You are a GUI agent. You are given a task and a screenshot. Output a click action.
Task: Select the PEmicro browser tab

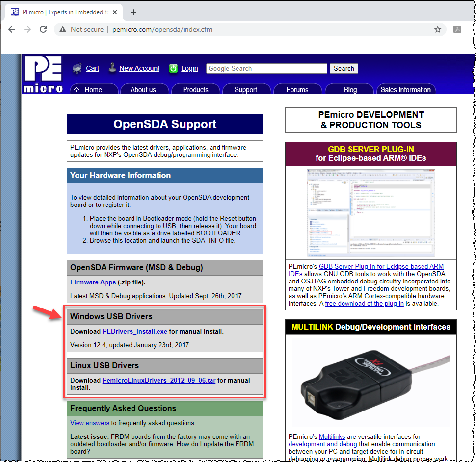64,12
